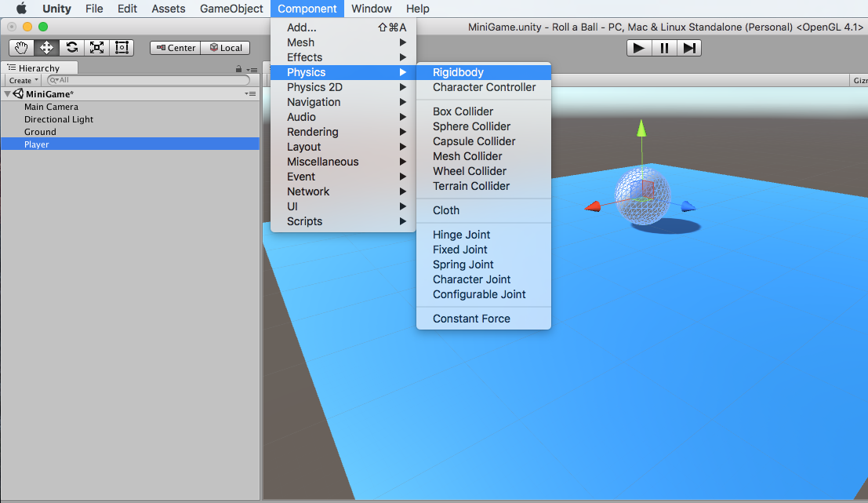Choose Add... from Component menu
This screenshot has width=868, height=503.
tap(343, 27)
